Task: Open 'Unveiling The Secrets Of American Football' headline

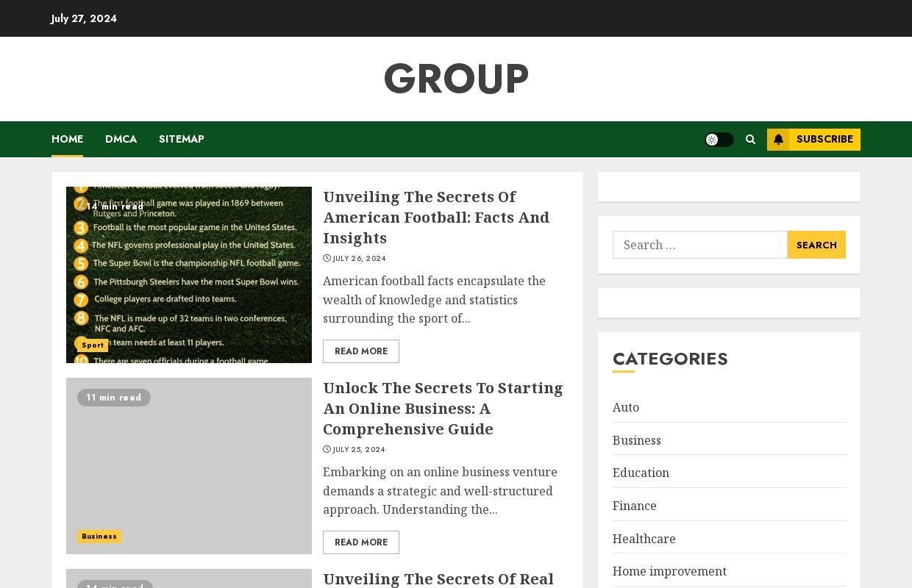Action: 436,218
